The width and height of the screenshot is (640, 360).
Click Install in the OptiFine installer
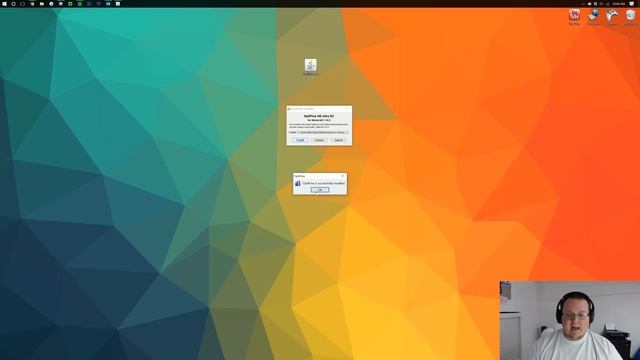300,140
